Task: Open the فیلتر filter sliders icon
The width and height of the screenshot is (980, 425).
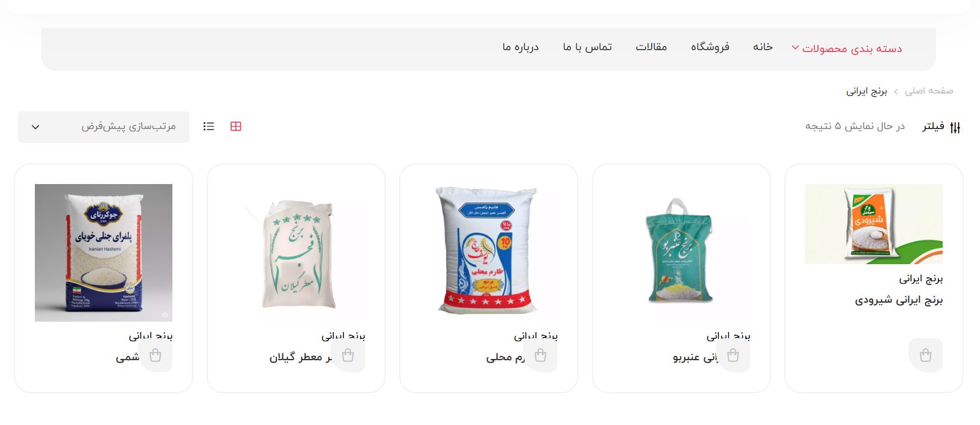Action: point(956,127)
